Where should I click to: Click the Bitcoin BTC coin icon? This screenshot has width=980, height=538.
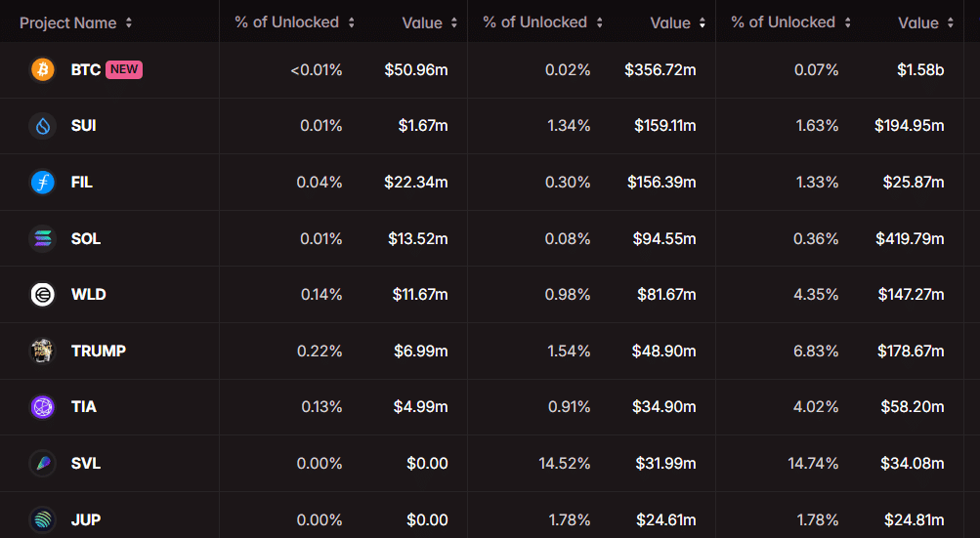(x=43, y=69)
